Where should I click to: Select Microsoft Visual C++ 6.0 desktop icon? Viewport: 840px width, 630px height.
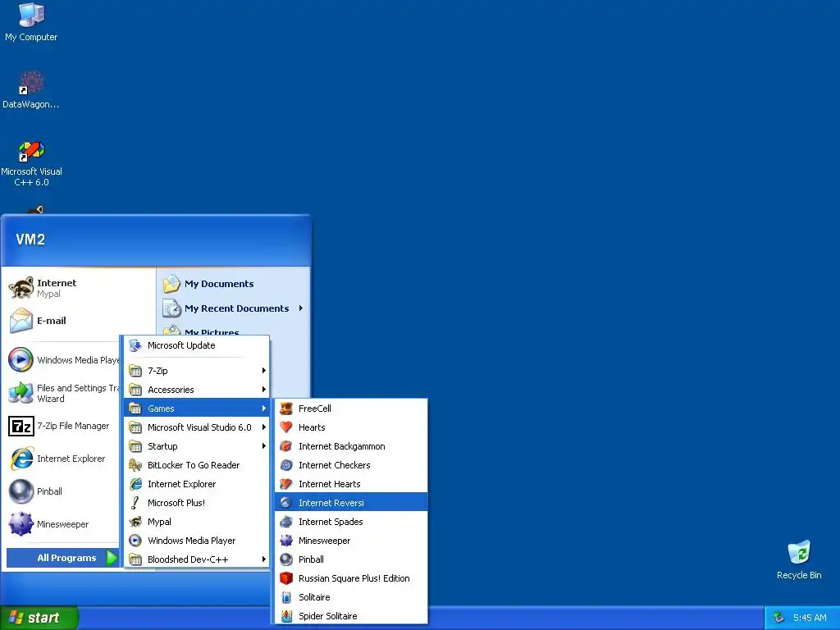[31, 151]
